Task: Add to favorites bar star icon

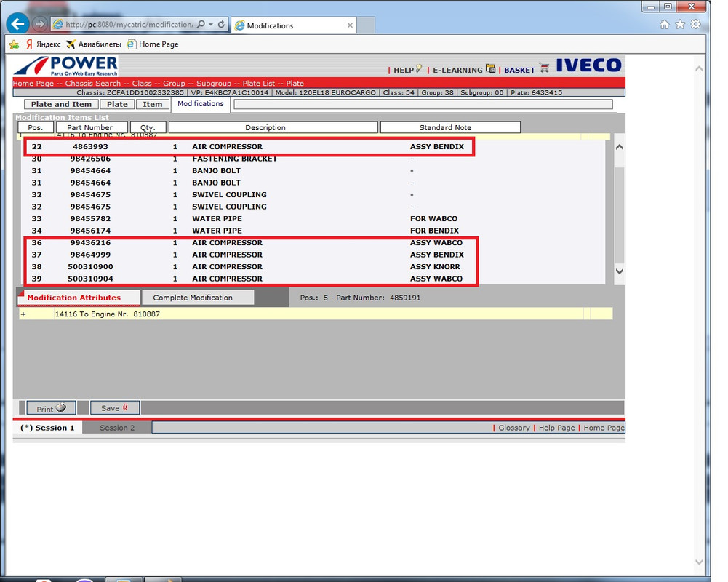Action: click(14, 44)
